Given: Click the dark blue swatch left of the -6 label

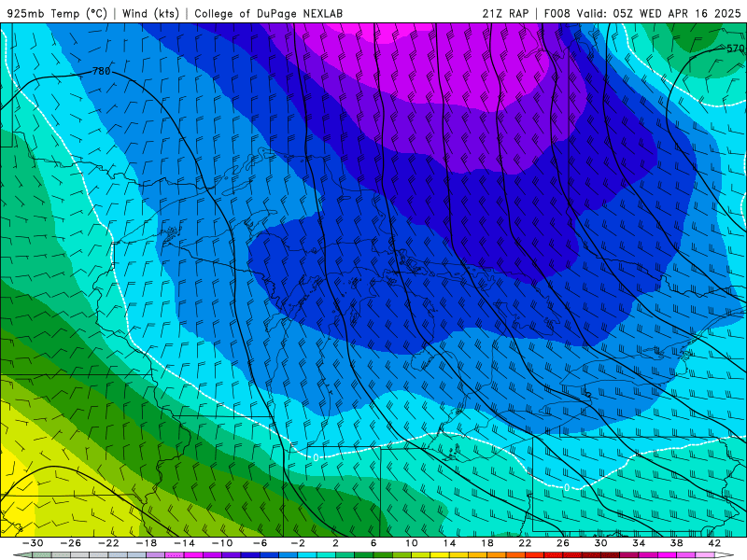Looking at the screenshot, I should pos(250,555).
